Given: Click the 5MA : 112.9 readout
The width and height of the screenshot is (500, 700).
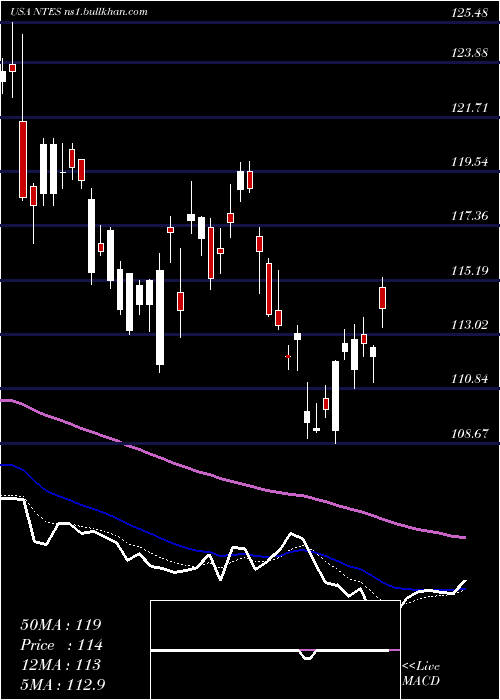Looking at the screenshot, I should [63, 684].
